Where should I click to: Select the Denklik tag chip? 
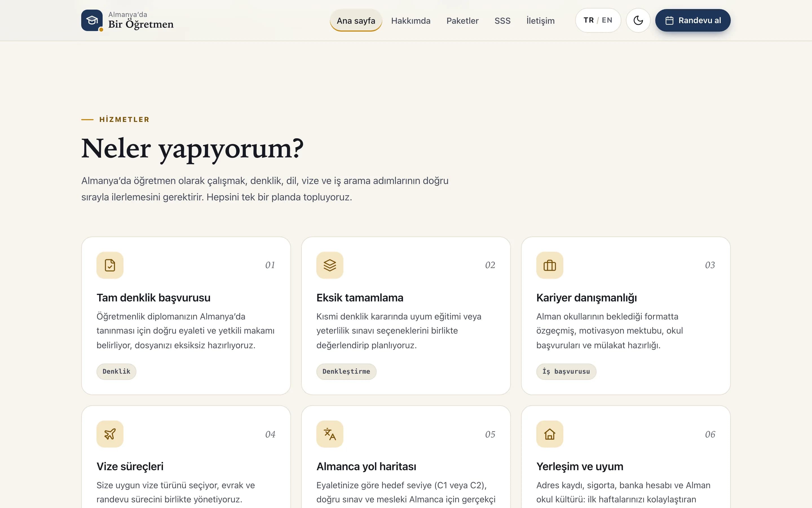(116, 372)
